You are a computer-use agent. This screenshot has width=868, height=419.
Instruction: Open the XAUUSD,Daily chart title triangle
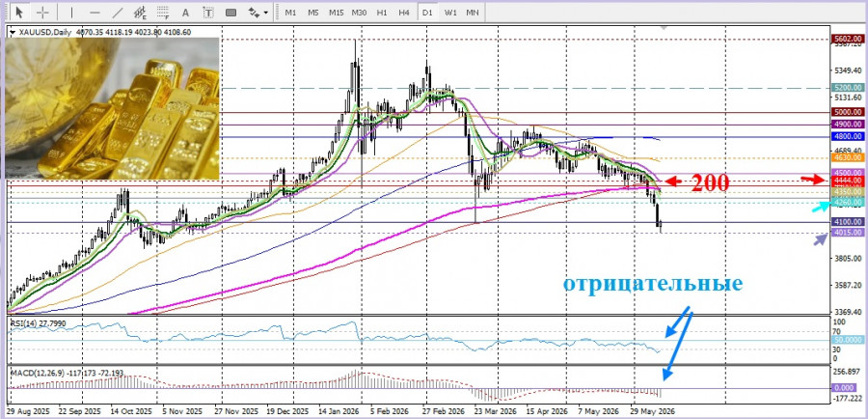point(13,33)
